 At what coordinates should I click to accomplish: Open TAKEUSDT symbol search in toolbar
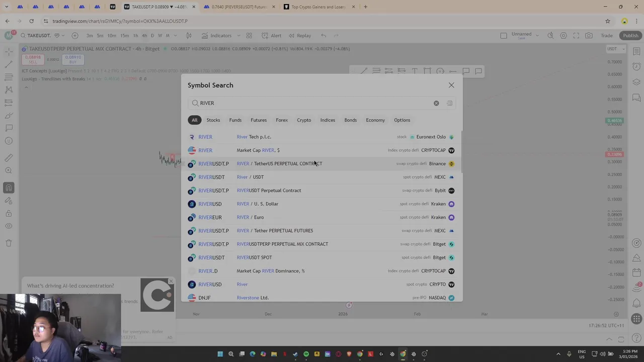35,36
